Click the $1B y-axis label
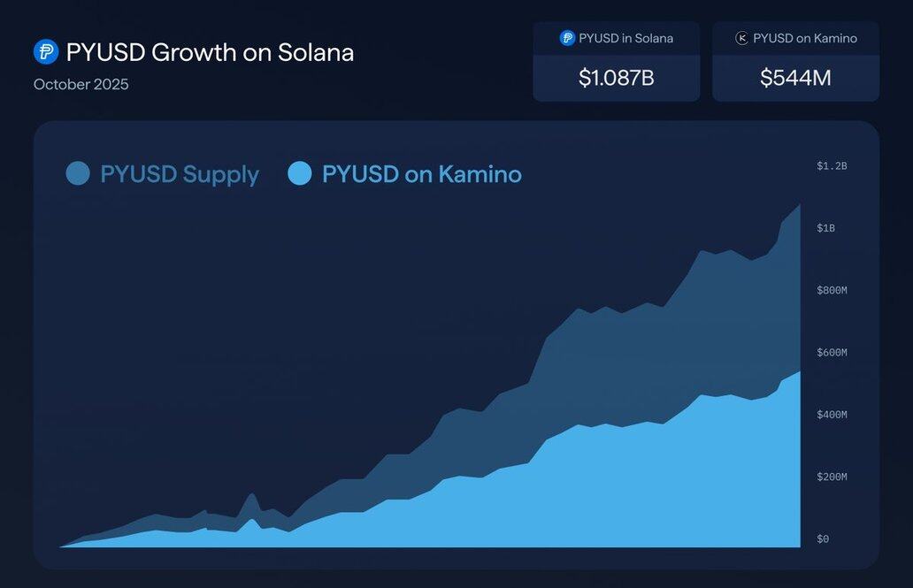Viewport: 913px width, 588px height. (826, 228)
